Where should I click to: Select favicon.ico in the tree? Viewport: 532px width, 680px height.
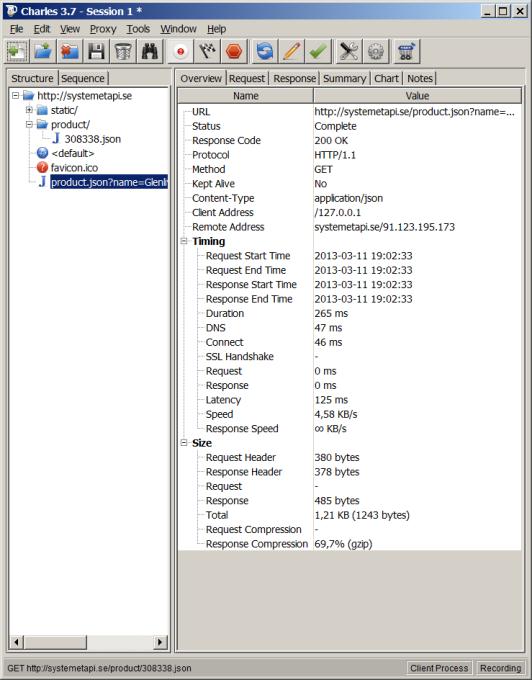(x=74, y=168)
